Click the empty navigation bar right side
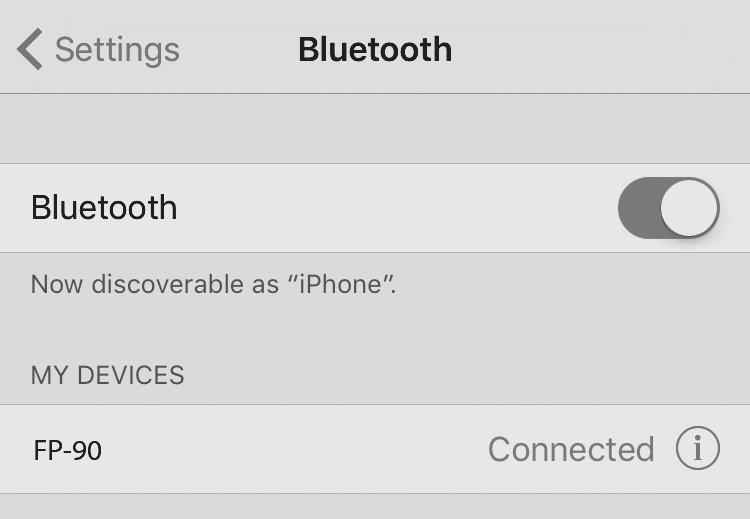 click(x=600, y=48)
